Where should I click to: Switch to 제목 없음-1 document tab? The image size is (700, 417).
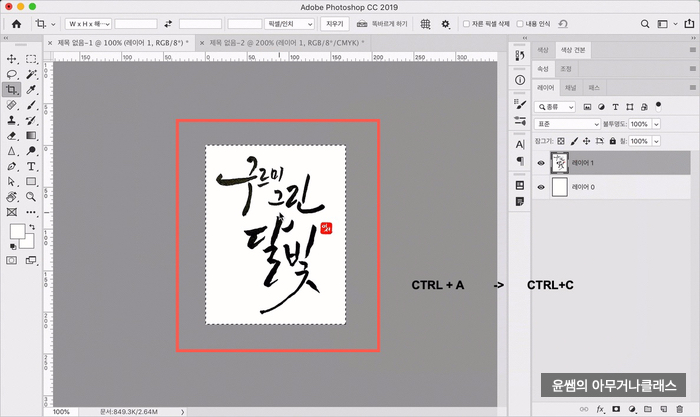point(123,43)
